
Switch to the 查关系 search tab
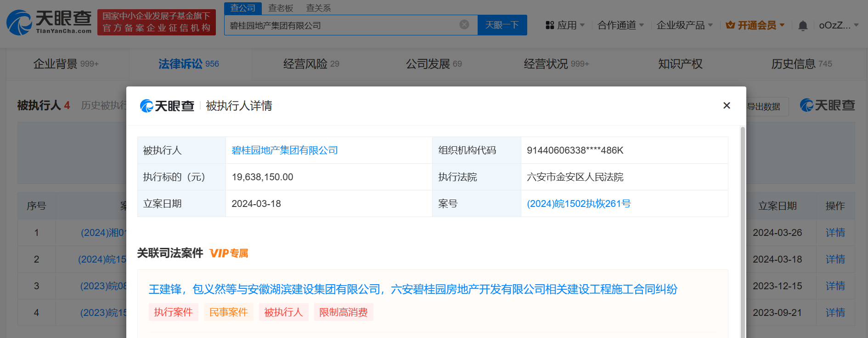coord(318,8)
